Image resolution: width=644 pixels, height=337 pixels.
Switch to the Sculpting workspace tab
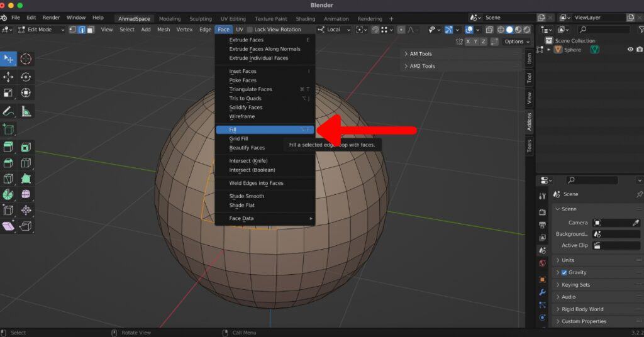pos(201,19)
